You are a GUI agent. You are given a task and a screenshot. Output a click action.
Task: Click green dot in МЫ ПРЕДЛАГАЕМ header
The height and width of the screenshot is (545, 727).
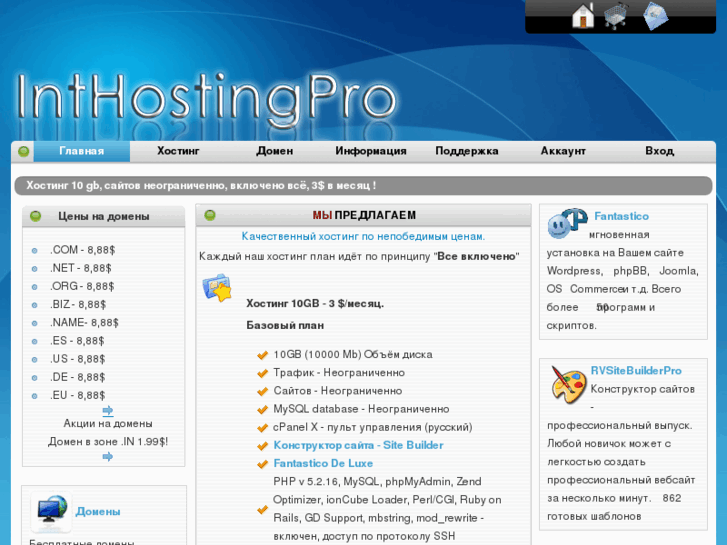[210, 215]
